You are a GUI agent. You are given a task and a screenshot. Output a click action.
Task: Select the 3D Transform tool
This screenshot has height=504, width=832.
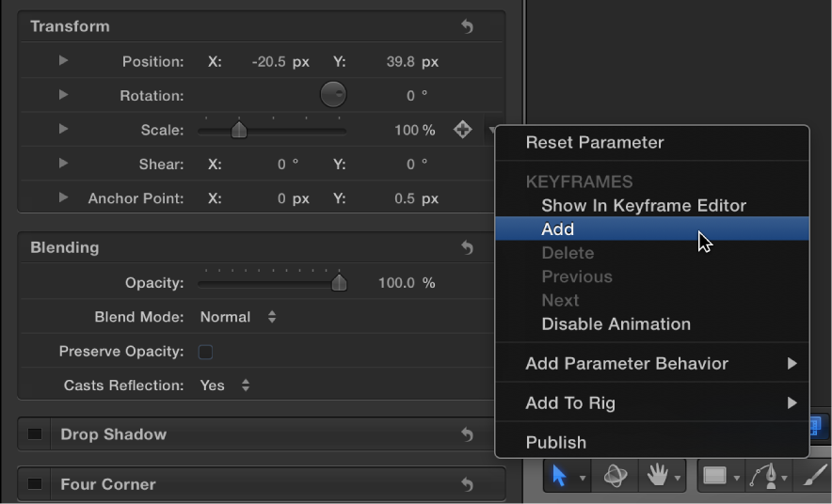click(615, 476)
